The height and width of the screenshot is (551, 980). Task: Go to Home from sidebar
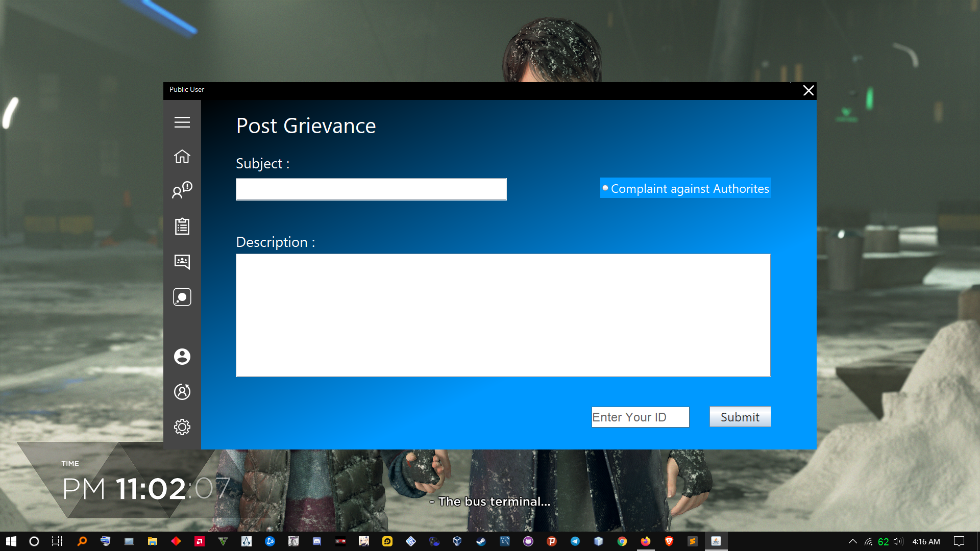(x=182, y=156)
